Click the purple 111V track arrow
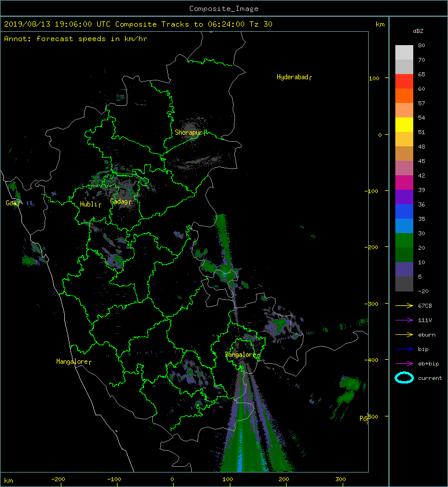 tap(404, 320)
